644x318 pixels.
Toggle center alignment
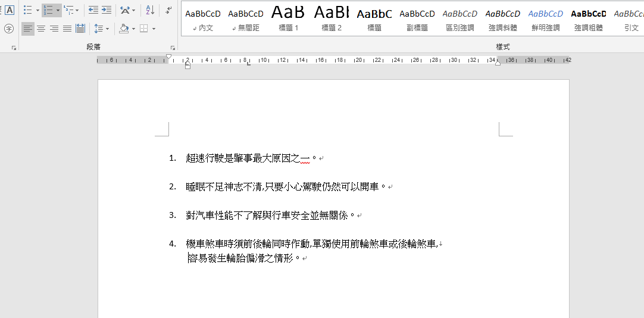41,29
